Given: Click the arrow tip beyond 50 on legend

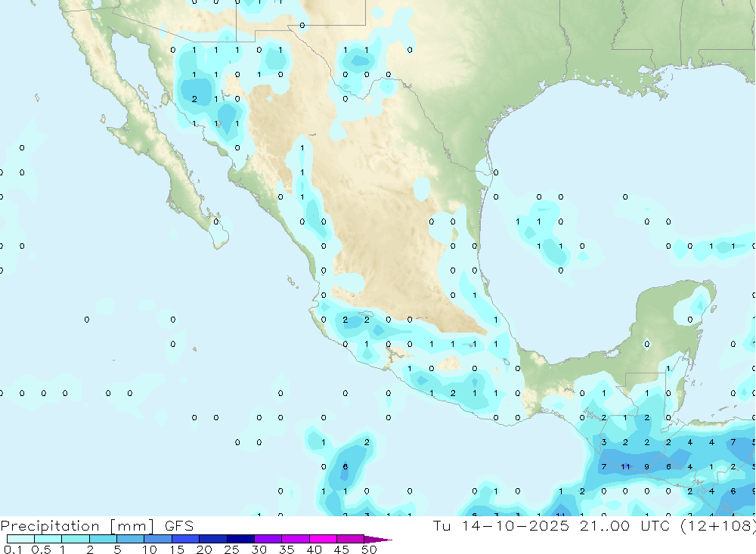Looking at the screenshot, I should pos(379,540).
